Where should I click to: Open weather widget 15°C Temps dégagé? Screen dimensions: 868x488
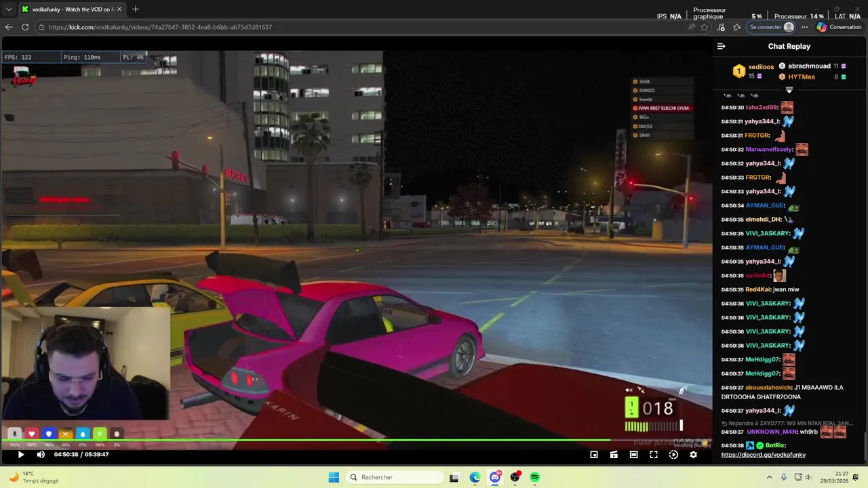click(x=33, y=477)
